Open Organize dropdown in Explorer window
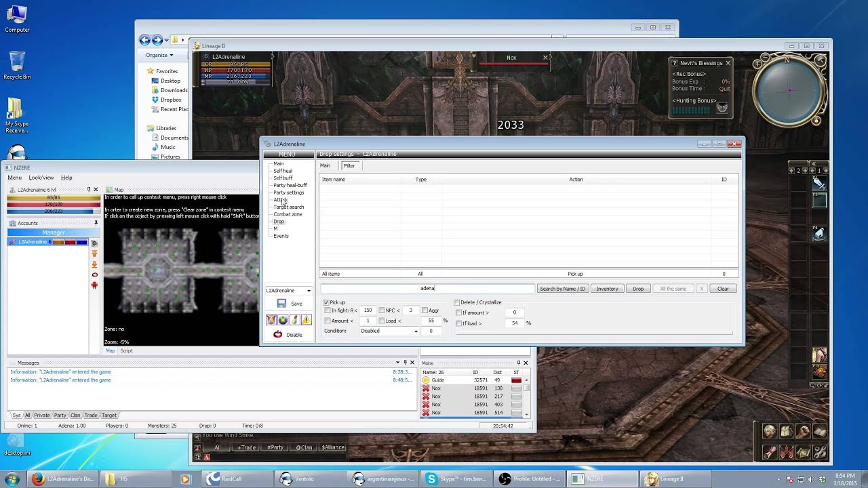 pos(159,55)
